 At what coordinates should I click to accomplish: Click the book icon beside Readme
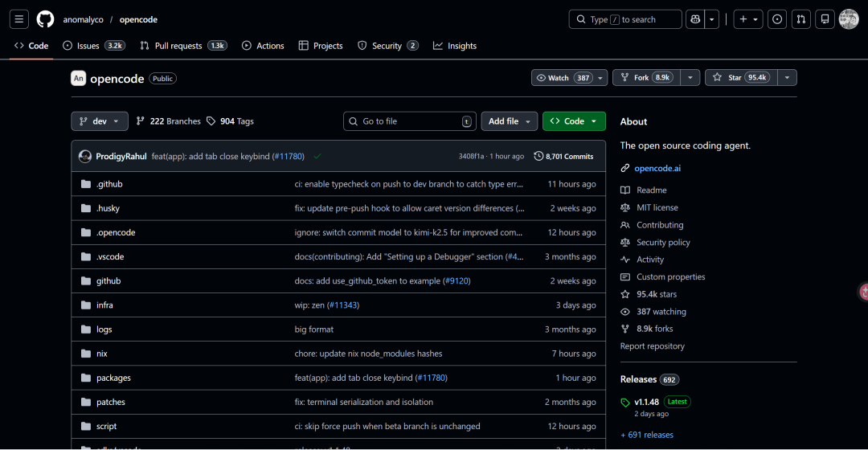click(625, 190)
